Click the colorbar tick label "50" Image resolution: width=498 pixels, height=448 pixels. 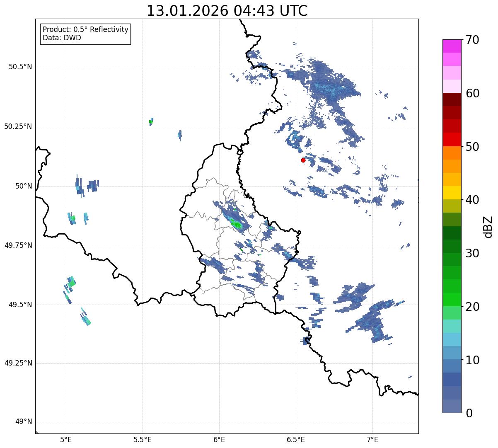click(472, 147)
